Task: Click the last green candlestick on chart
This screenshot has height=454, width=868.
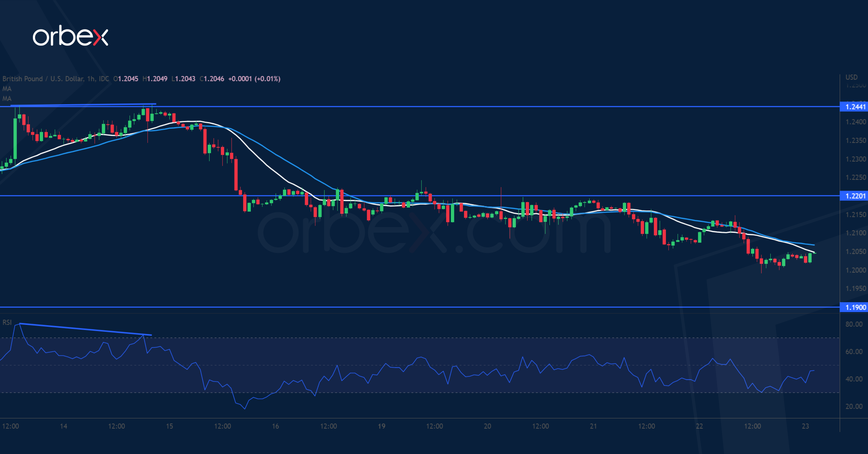Action: pyautogui.click(x=810, y=258)
